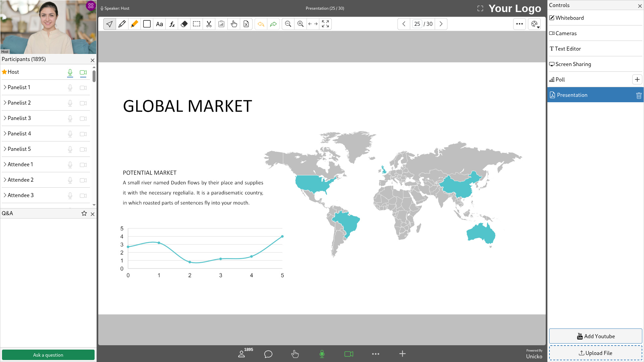The image size is (644, 362).
Task: Expand Attendee 1 row
Action: pyautogui.click(x=5, y=164)
